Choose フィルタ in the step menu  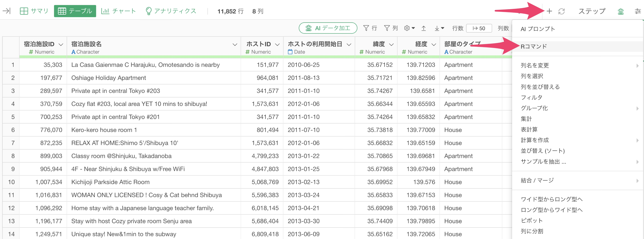pos(531,98)
